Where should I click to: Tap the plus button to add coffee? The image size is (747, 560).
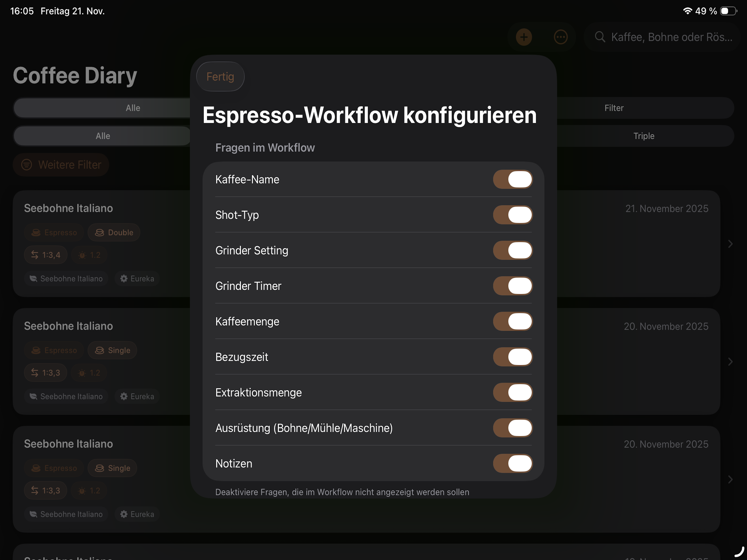pyautogui.click(x=524, y=37)
